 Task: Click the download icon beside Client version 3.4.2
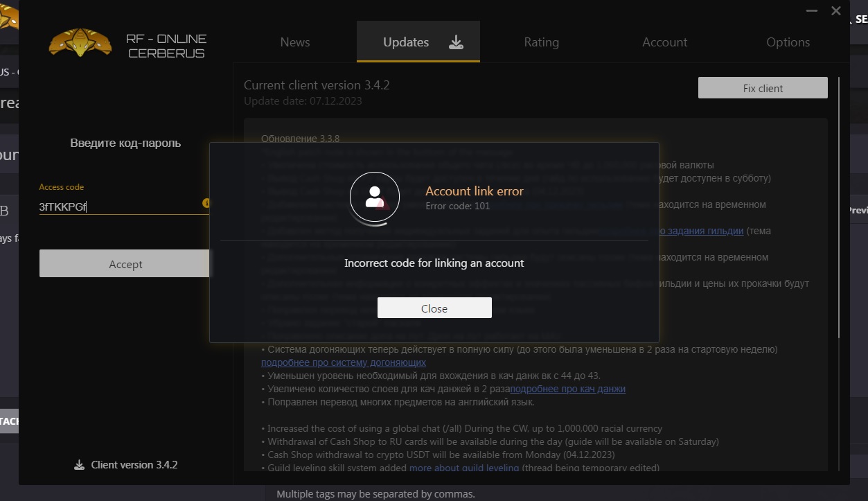click(79, 465)
